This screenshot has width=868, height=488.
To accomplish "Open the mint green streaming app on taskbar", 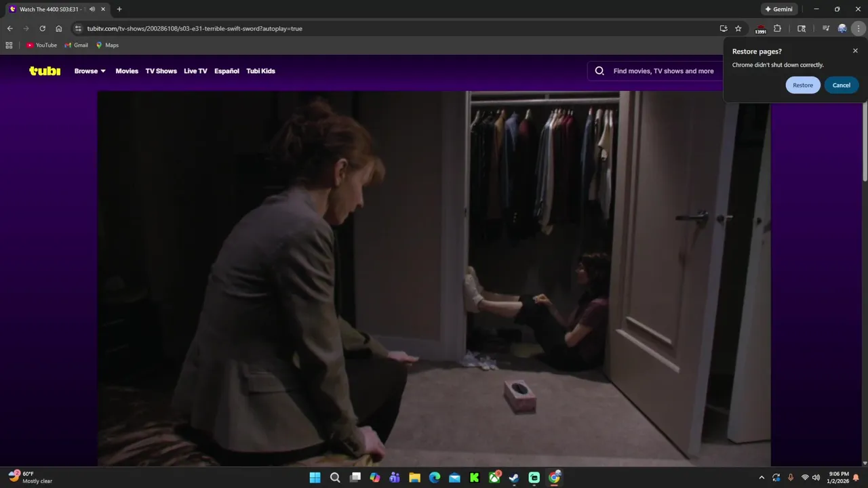I will point(534,477).
